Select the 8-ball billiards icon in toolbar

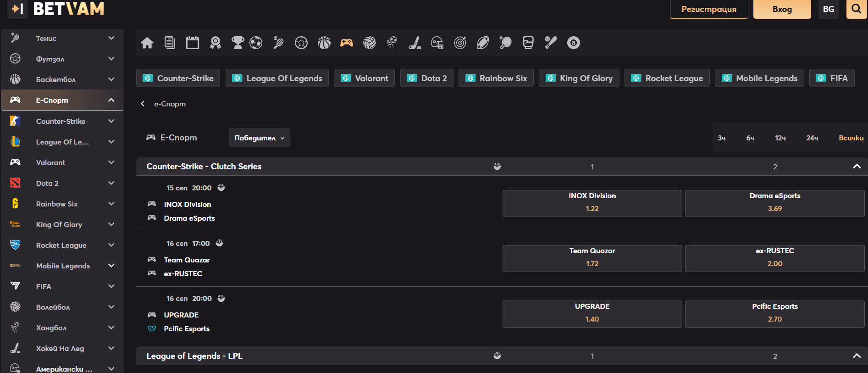(x=574, y=43)
